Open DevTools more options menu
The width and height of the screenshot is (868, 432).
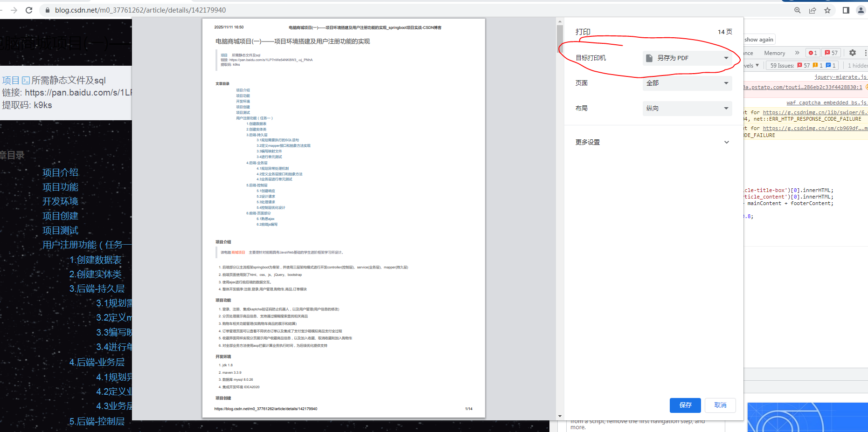(865, 53)
